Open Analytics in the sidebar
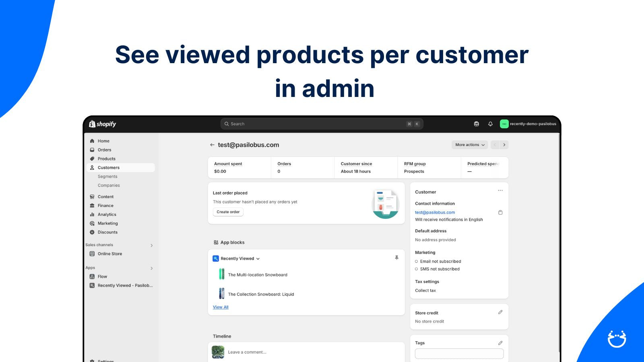This screenshot has height=362, width=644. 120,214
